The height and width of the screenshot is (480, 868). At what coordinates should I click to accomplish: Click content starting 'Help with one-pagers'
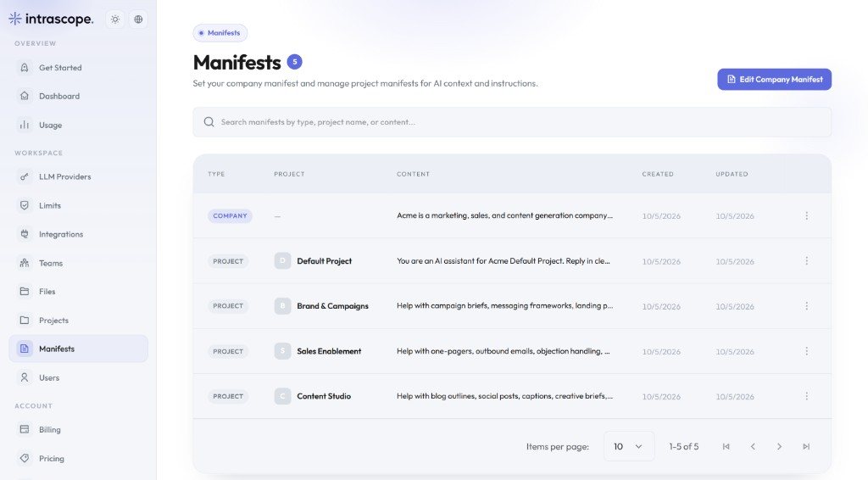(x=503, y=351)
